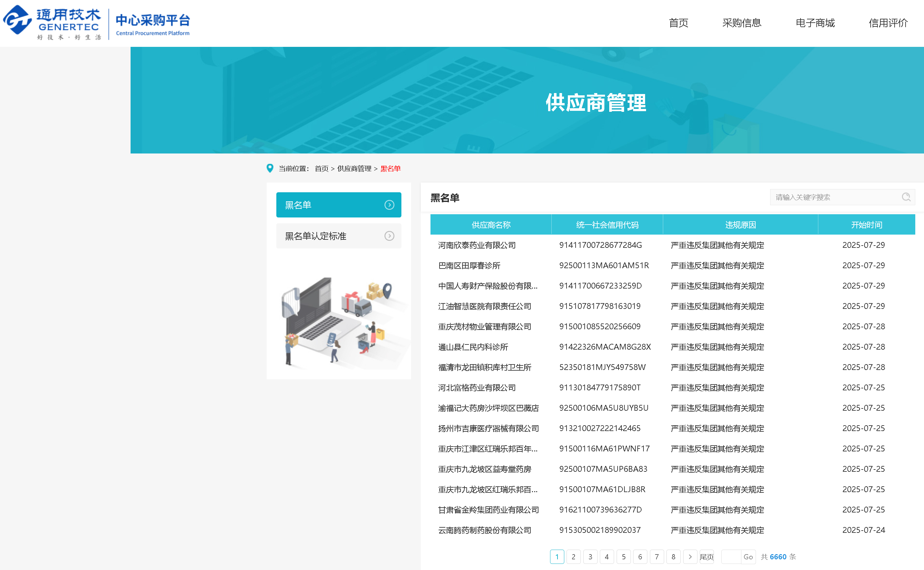
Task: Click supplier 福清市龙田镇积库村卫生所
Action: (x=484, y=367)
